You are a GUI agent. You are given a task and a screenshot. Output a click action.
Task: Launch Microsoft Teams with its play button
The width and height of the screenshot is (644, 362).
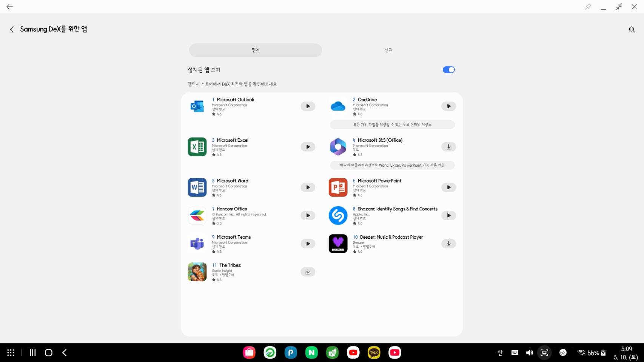308,244
